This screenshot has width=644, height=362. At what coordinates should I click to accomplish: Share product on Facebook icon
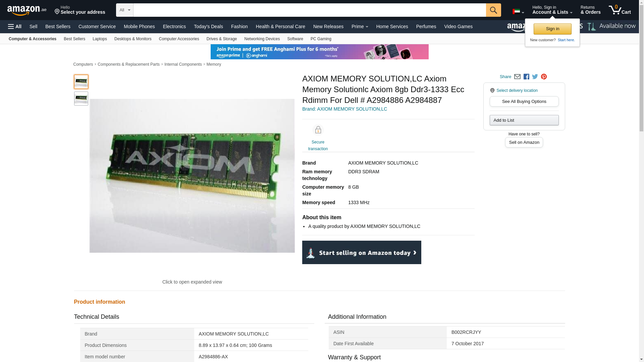526,77
